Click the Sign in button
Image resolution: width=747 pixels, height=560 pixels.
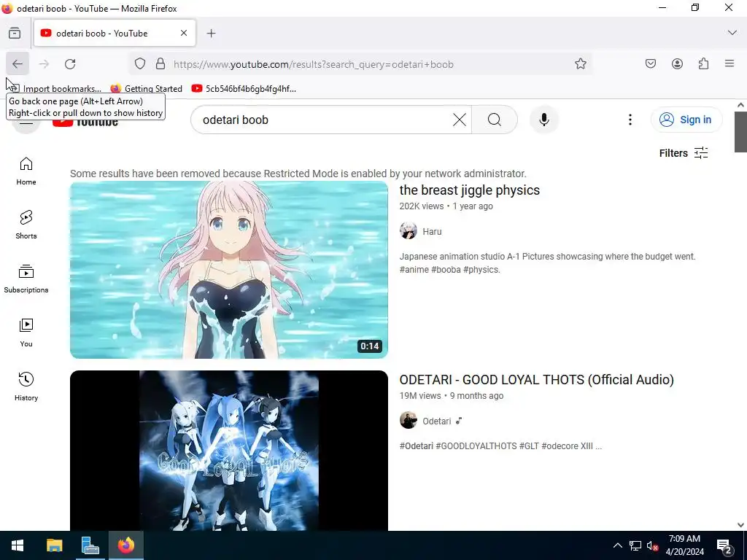[686, 120]
